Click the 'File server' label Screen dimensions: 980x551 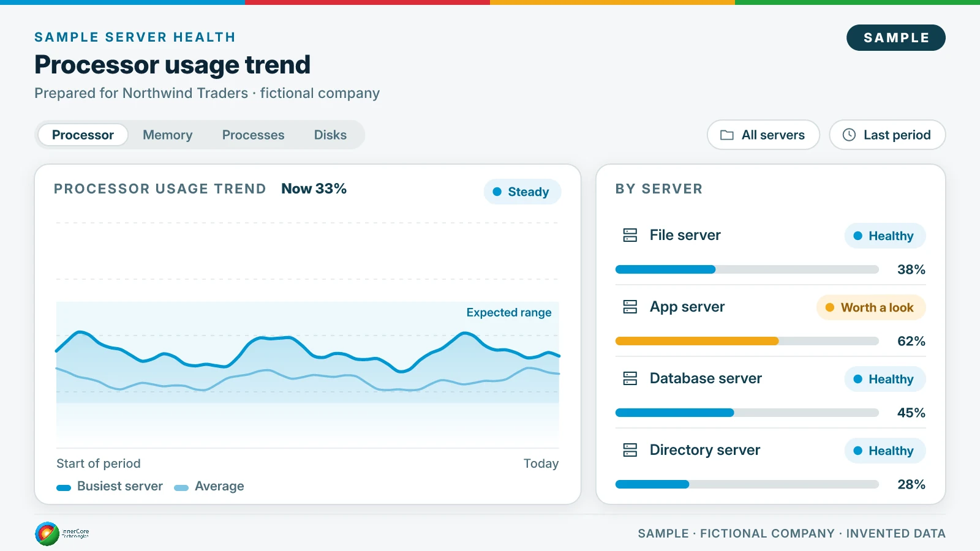685,235
